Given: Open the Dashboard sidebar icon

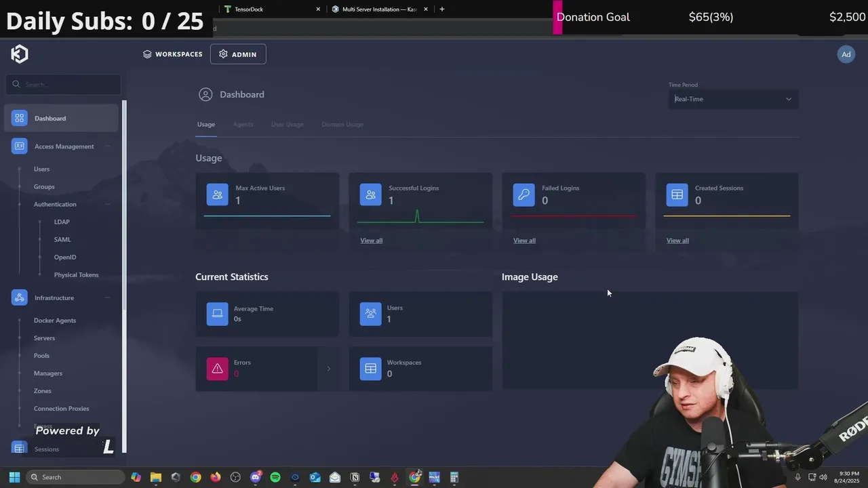Looking at the screenshot, I should click(19, 118).
